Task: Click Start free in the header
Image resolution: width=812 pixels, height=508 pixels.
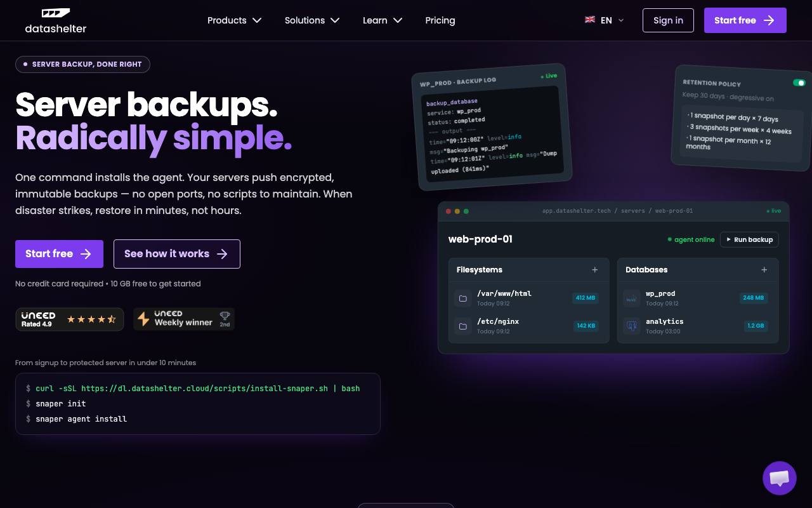Action: click(x=745, y=20)
